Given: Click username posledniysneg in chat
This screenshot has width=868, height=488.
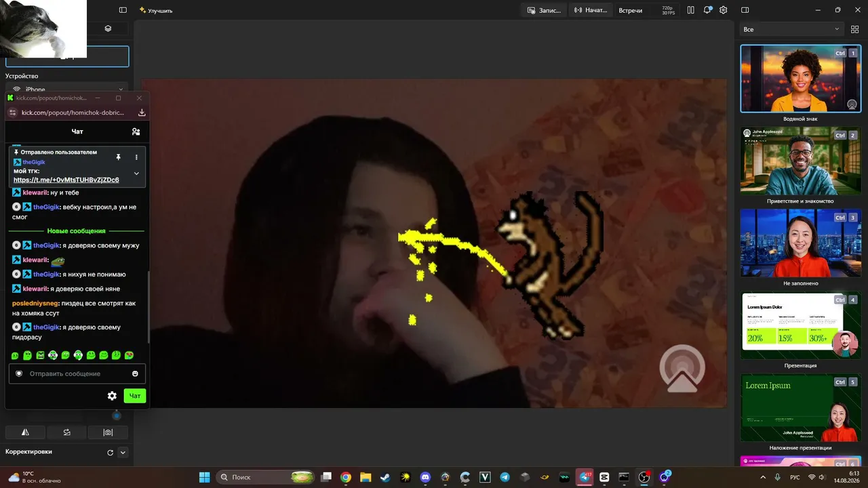Looking at the screenshot, I should 35,303.
